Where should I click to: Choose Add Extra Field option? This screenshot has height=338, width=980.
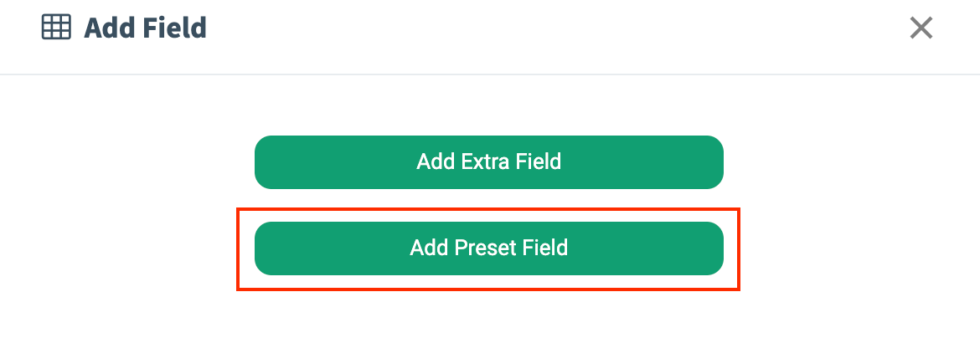488,161
